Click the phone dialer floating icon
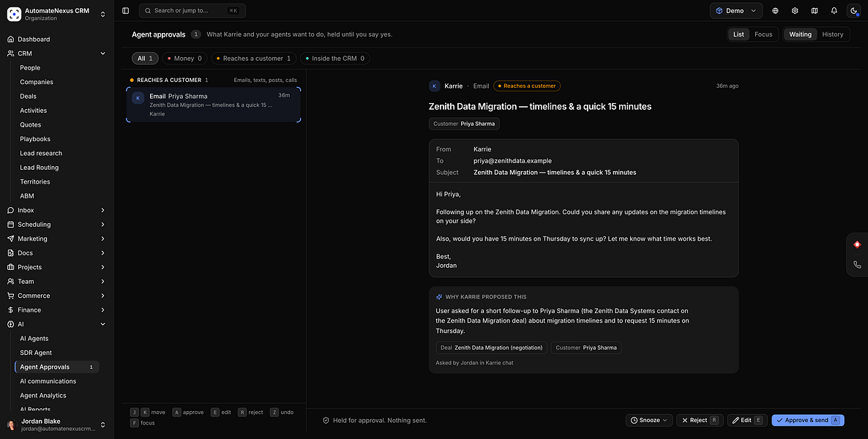 click(x=857, y=265)
